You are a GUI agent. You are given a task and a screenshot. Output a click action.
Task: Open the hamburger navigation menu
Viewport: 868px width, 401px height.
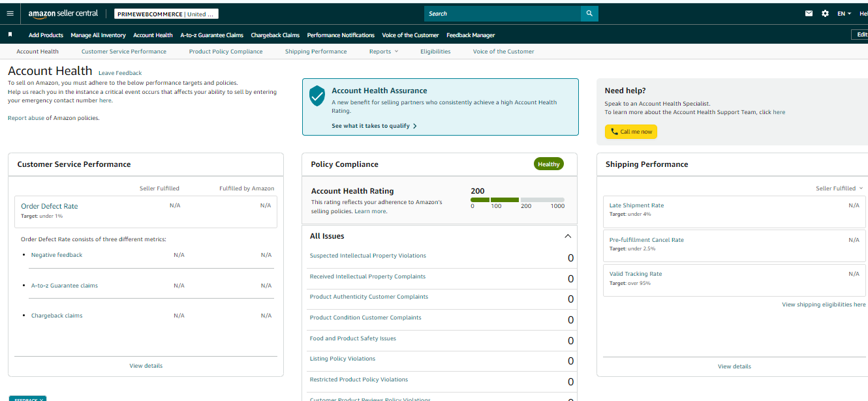[10, 13]
